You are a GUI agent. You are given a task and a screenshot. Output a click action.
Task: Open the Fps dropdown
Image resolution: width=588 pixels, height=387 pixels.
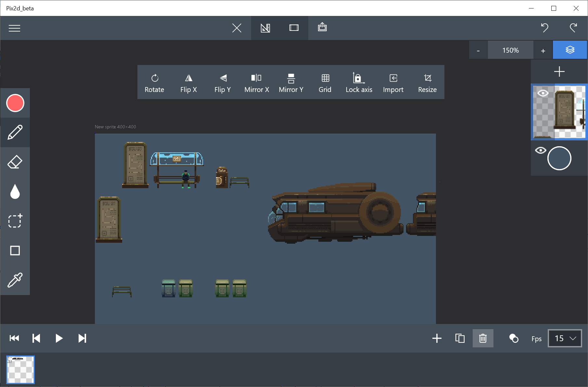[x=565, y=338]
